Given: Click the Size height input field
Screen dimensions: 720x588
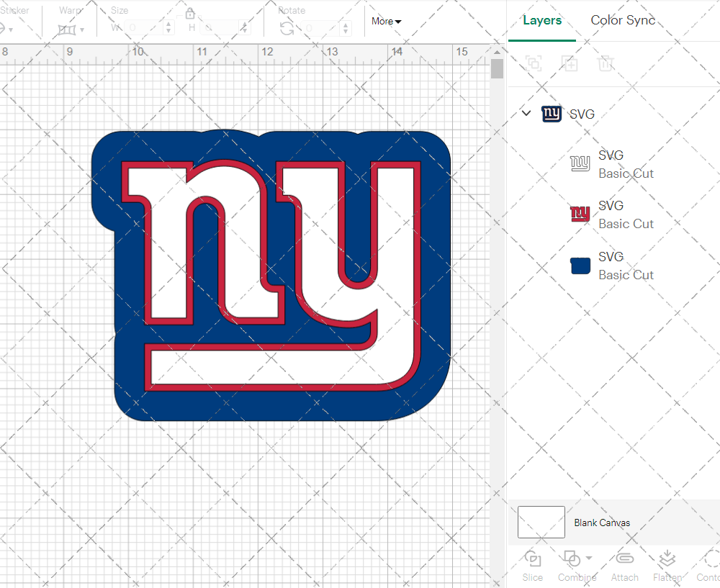Looking at the screenshot, I should 220,27.
